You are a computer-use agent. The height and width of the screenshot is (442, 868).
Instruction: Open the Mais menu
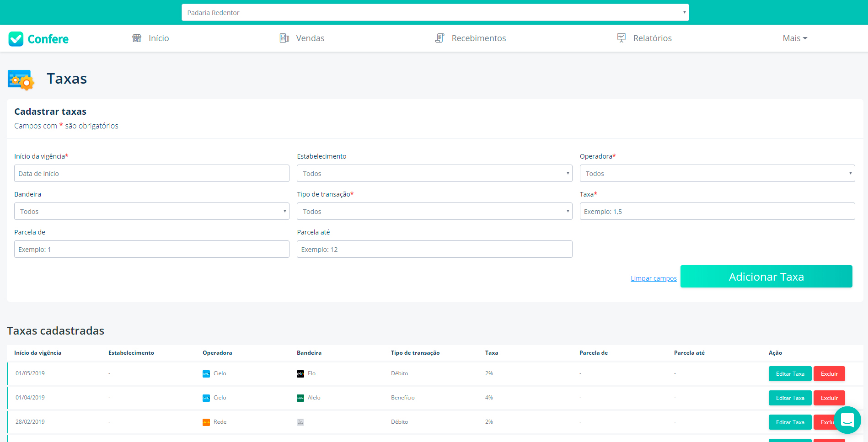point(794,38)
